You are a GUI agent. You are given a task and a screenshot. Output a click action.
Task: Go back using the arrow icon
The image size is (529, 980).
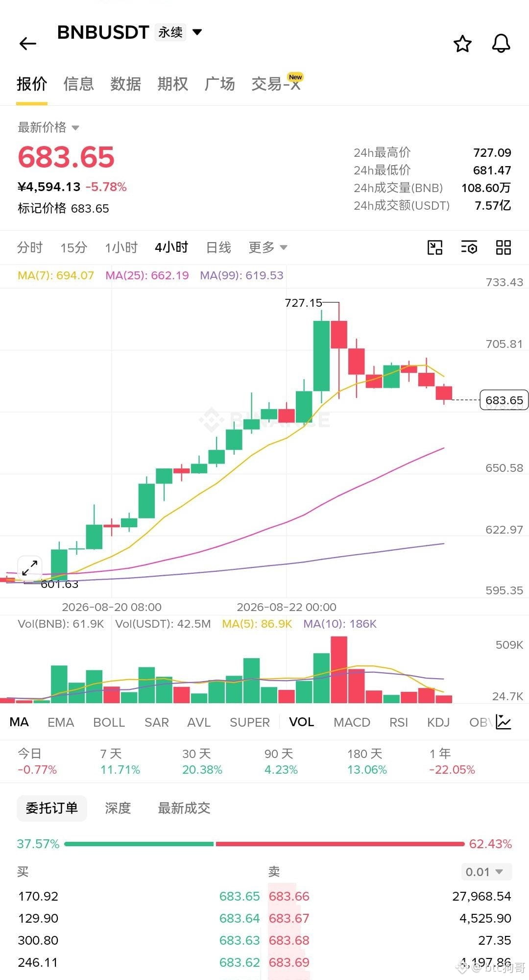[28, 44]
